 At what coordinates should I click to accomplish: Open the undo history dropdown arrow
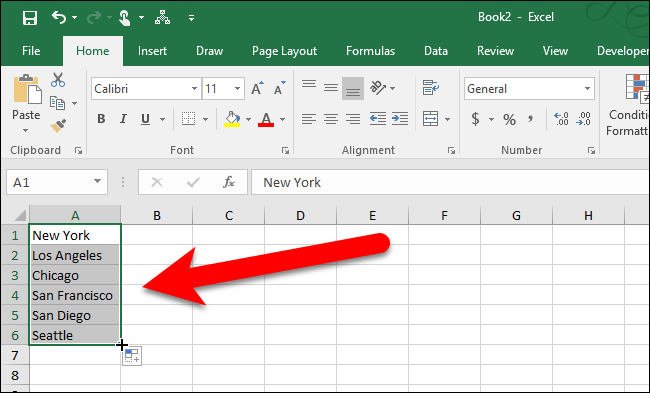click(75, 18)
